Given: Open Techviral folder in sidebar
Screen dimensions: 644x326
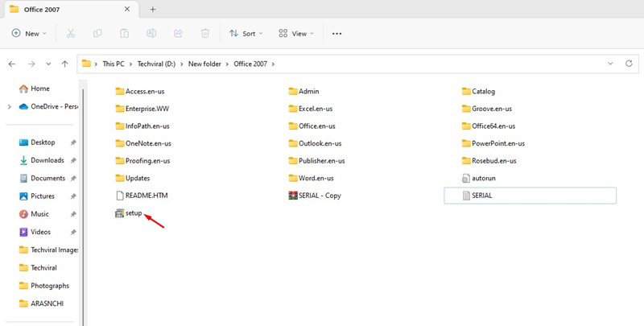Looking at the screenshot, I should [38, 268].
